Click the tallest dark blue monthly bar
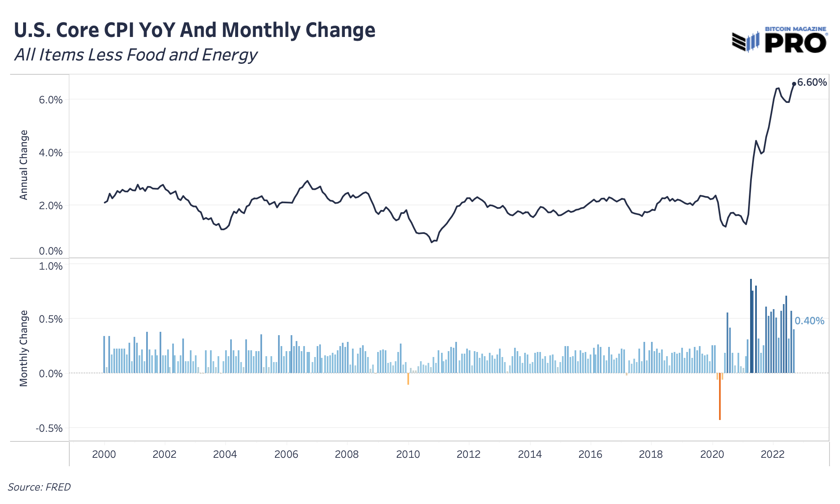The height and width of the screenshot is (504, 840). coord(751,325)
